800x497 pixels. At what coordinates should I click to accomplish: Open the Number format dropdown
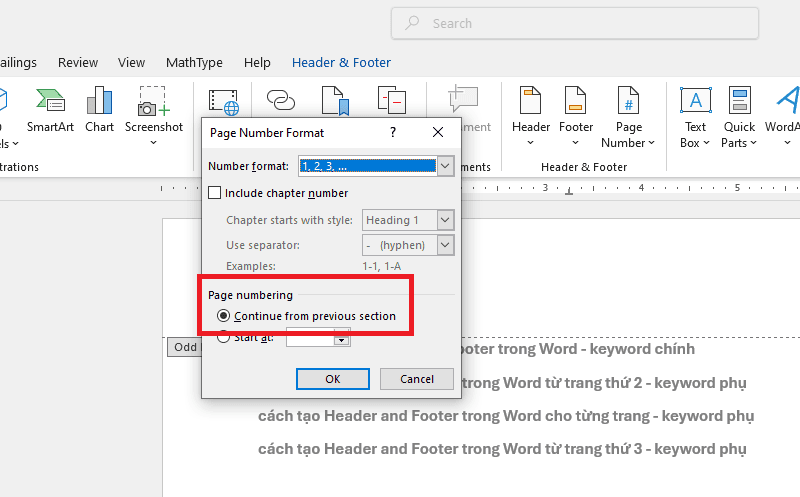pos(445,166)
